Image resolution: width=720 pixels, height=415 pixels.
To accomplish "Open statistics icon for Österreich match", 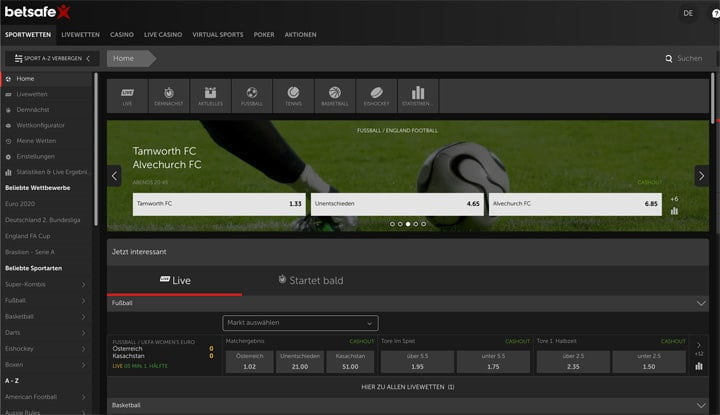I will coord(699,366).
